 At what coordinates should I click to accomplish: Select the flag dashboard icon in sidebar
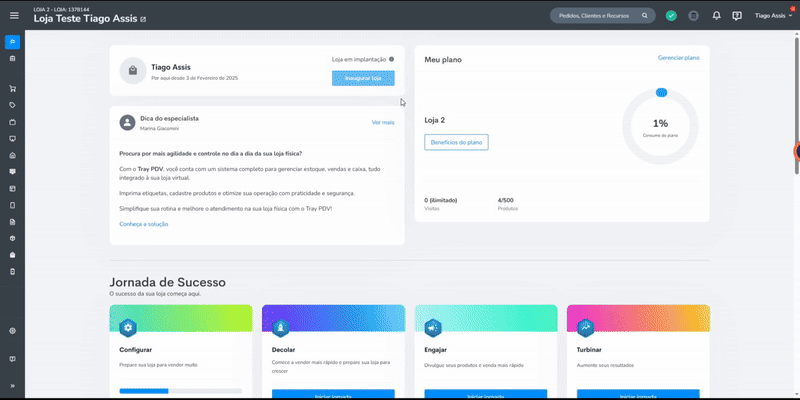tap(13, 42)
